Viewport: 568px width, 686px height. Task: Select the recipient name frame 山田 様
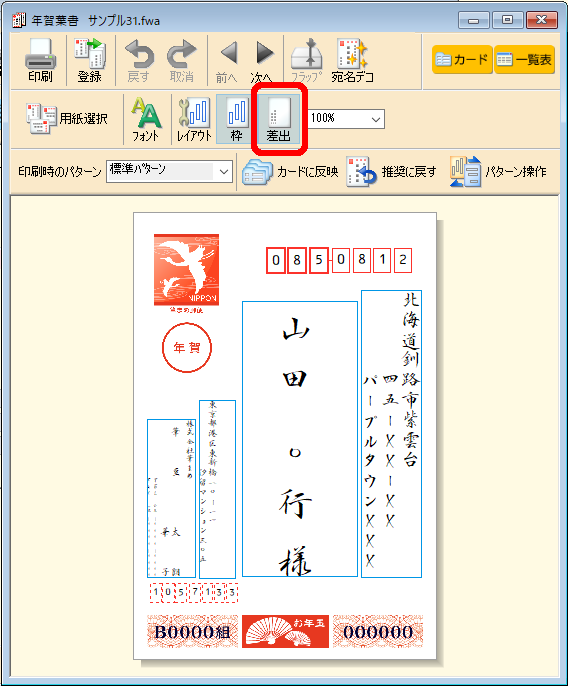(300, 439)
